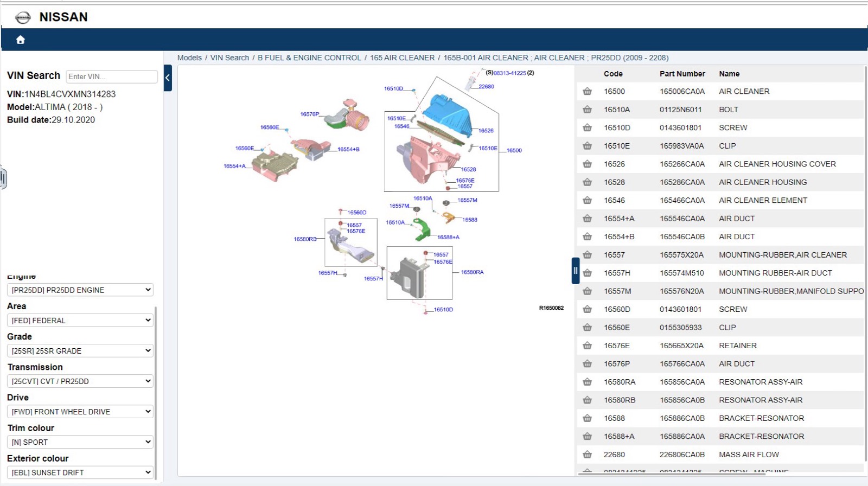Click callout 16526 in the diagram
The width and height of the screenshot is (868, 486).
pos(486,131)
